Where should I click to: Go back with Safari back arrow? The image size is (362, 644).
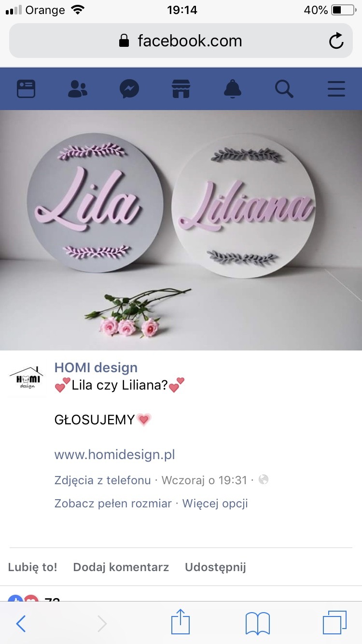21,623
